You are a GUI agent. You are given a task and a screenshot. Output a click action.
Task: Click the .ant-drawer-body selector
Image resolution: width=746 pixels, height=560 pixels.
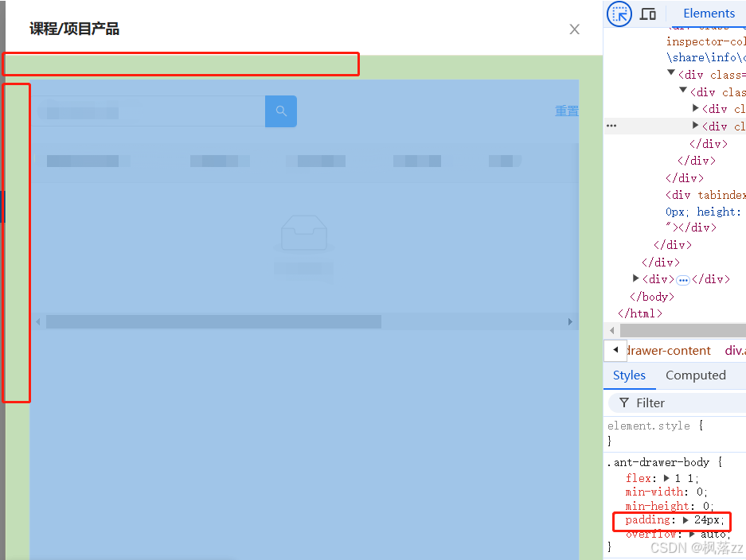[x=658, y=462]
